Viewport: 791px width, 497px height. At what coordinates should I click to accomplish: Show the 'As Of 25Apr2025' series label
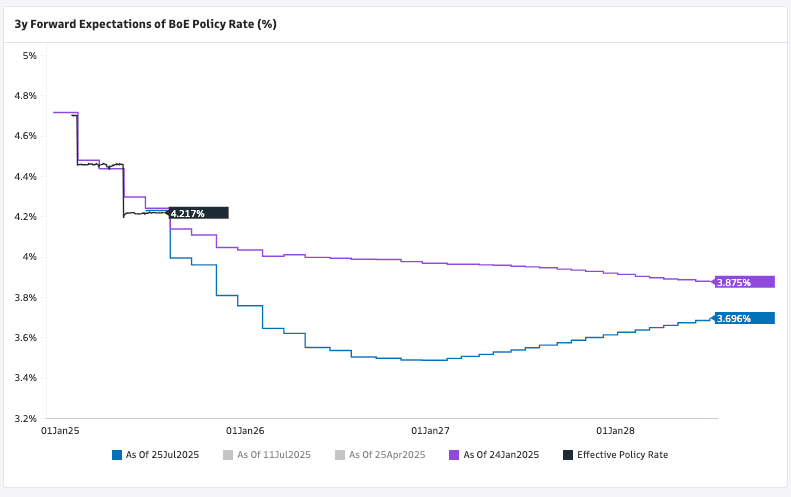tap(386, 455)
